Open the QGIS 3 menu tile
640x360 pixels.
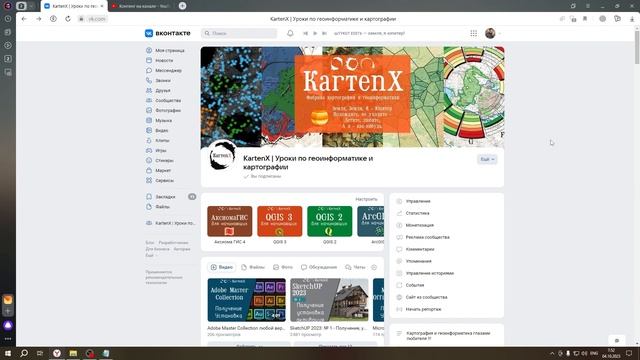point(280,225)
